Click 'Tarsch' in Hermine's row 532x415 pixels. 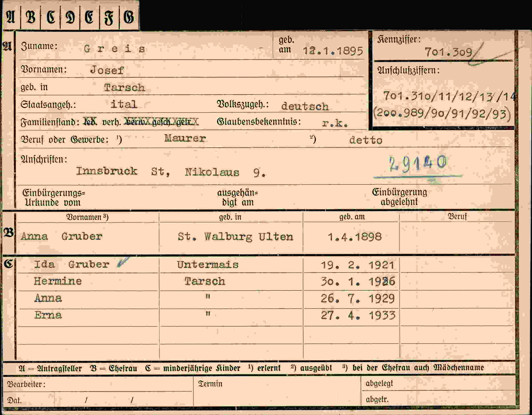205,281
